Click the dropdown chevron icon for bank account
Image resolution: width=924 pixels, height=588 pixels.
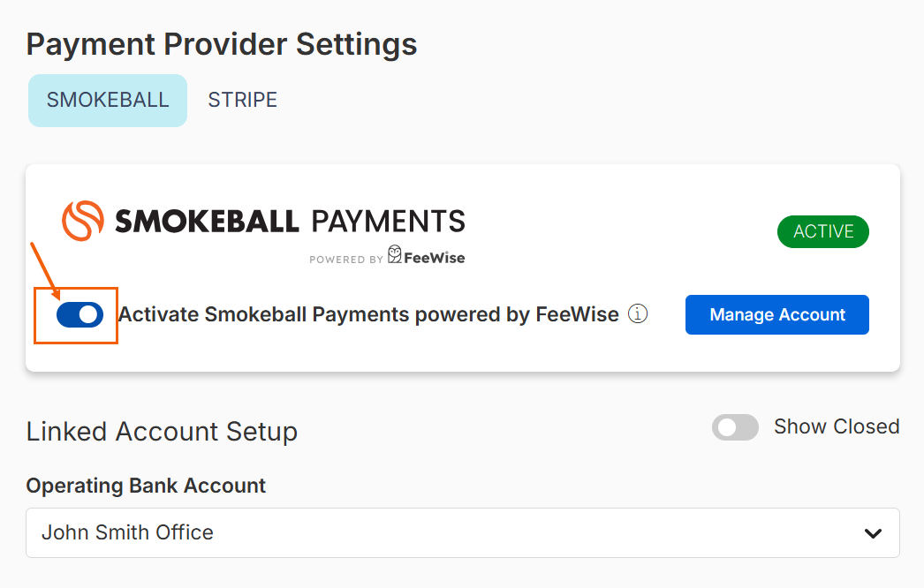pos(873,533)
